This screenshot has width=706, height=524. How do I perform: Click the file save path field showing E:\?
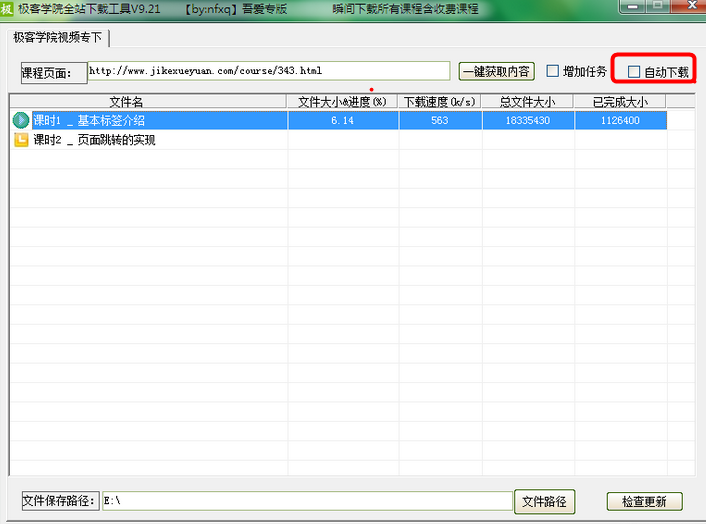point(308,501)
